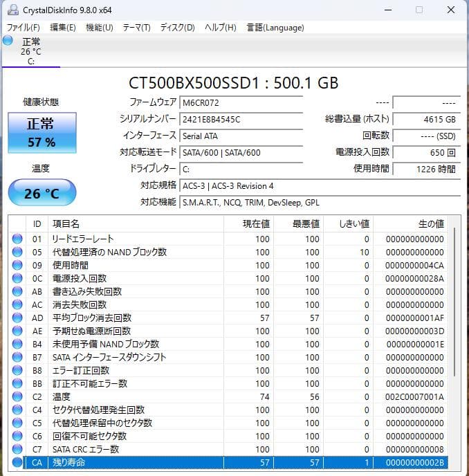Image resolution: width=469 pixels, height=476 pixels.
Task: Minimize the CrystalDiskInfo window
Action: 388,10
